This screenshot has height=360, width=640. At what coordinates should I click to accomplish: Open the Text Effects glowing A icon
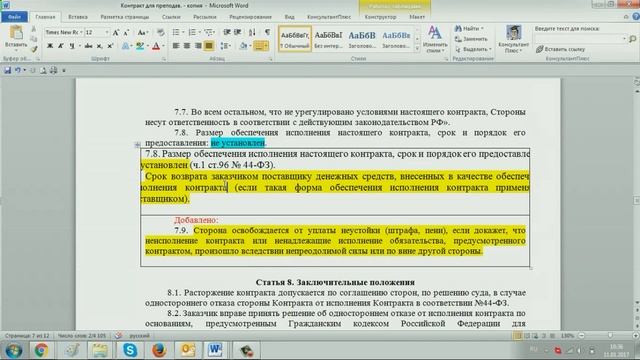[x=126, y=46]
